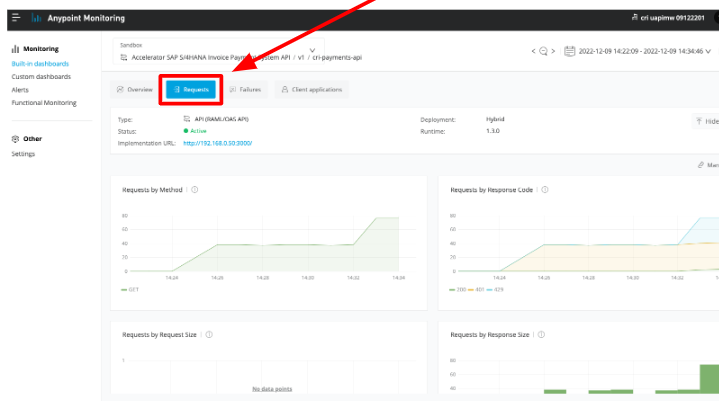Go to Custom dashboards
719x401 pixels.
point(41,77)
